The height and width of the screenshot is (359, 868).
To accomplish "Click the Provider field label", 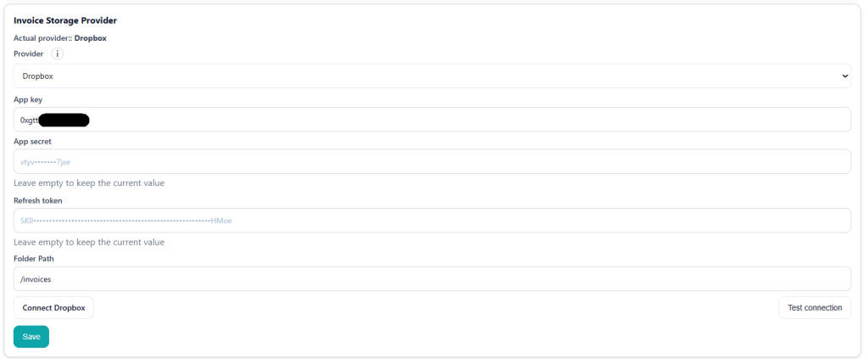I will 28,53.
